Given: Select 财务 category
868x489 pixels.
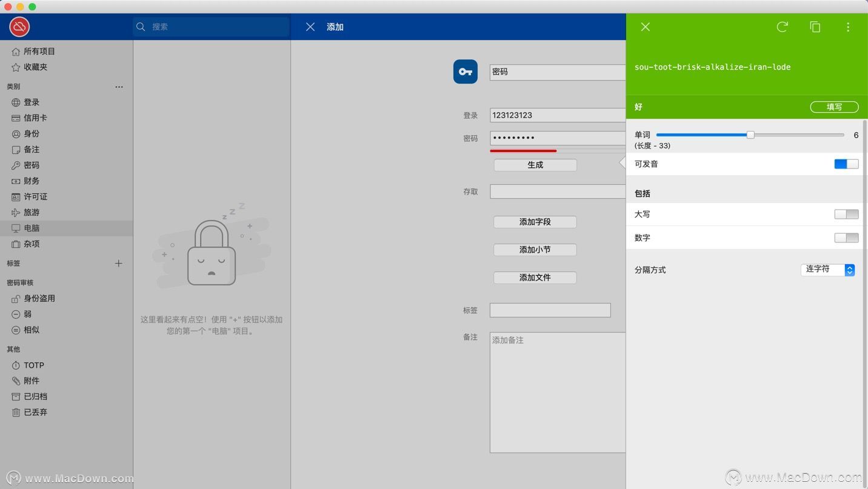Looking at the screenshot, I should point(66,181).
